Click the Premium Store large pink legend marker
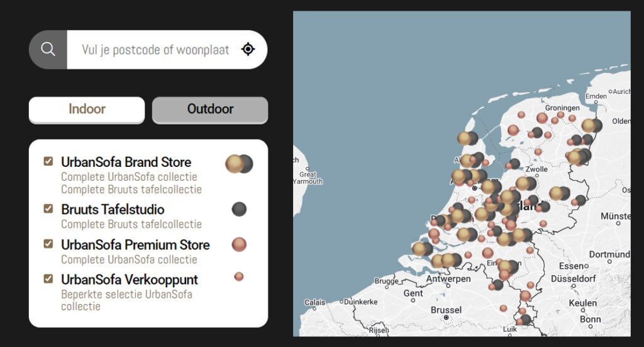The height and width of the screenshot is (347, 644). tap(239, 244)
